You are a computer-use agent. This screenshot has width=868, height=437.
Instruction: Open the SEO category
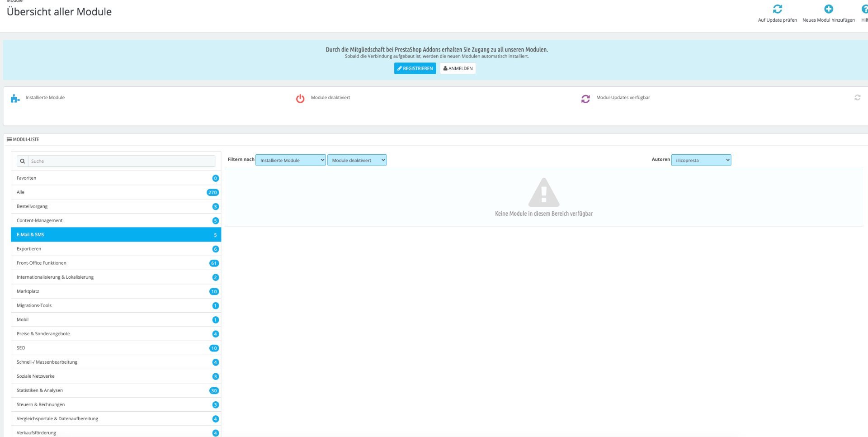click(116, 348)
